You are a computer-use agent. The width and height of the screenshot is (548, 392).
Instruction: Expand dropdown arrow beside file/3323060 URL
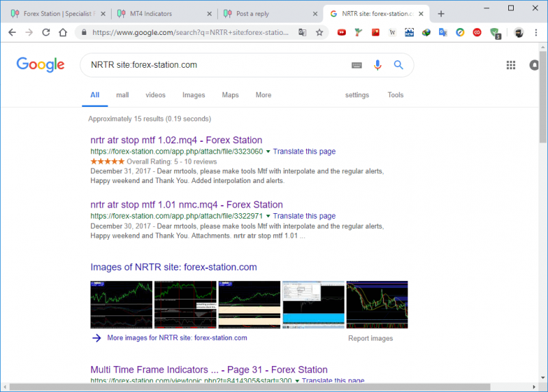coord(268,151)
